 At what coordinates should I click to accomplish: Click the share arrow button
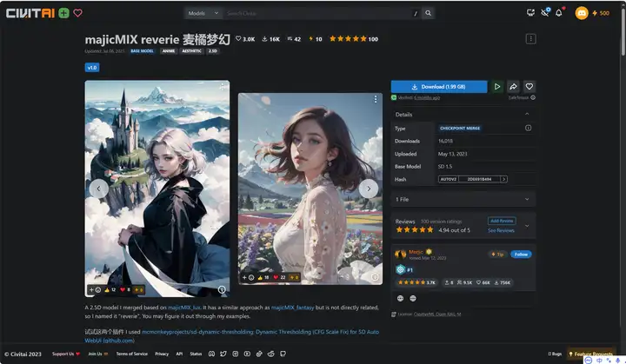pos(514,87)
